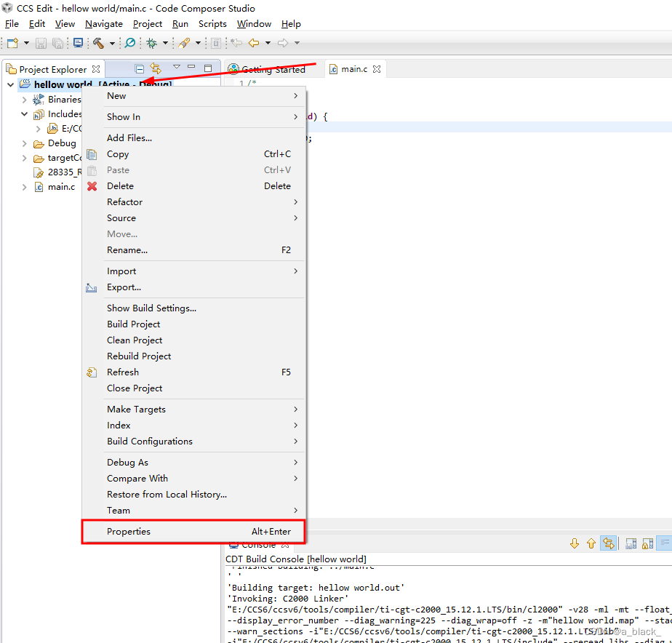The height and width of the screenshot is (643, 672).
Task: Toggle console scroll lock arrows icon
Action: (609, 543)
